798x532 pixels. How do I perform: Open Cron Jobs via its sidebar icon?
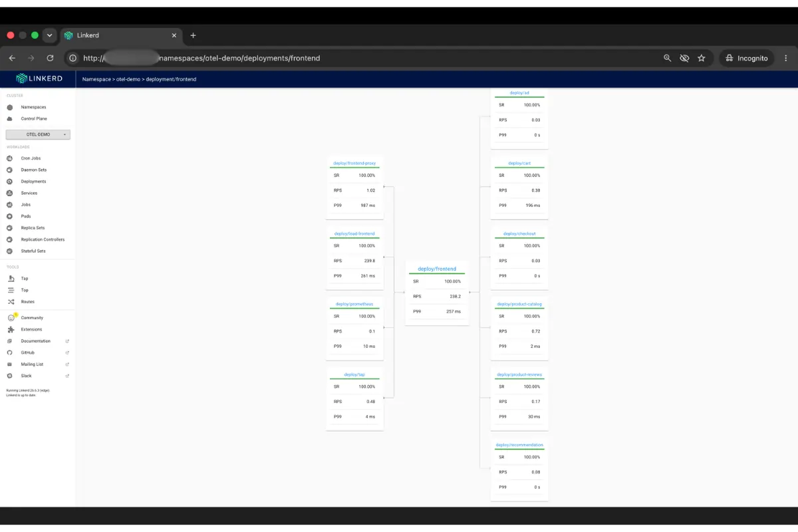(x=10, y=158)
